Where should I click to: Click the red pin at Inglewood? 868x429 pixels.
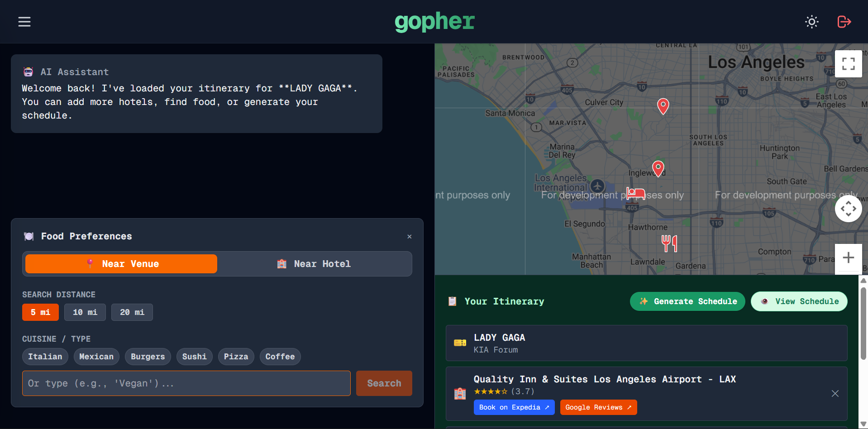[658, 169]
